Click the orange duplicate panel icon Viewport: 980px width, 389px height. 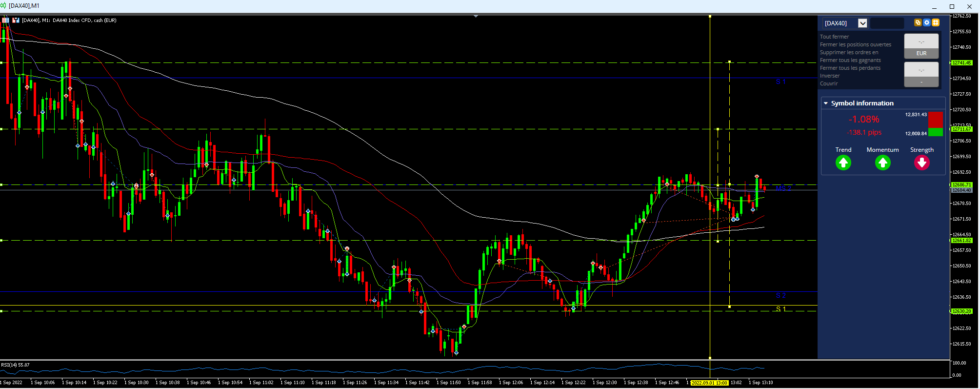pos(918,22)
